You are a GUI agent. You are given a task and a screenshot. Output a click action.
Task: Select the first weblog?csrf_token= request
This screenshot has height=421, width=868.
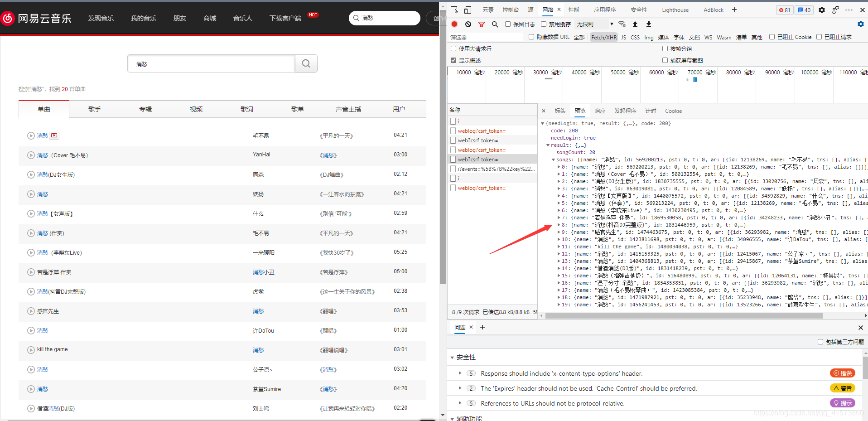point(492,131)
